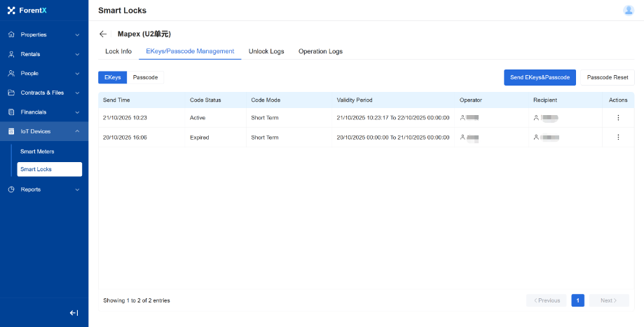This screenshot has width=644, height=327.
Task: Open the user profile avatar
Action: pyautogui.click(x=628, y=10)
